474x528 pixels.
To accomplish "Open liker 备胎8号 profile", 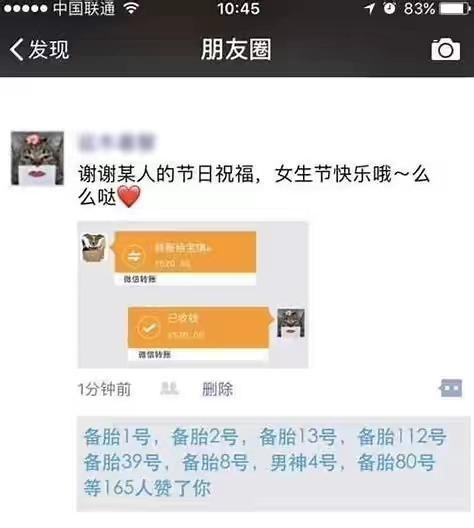I will (215, 462).
